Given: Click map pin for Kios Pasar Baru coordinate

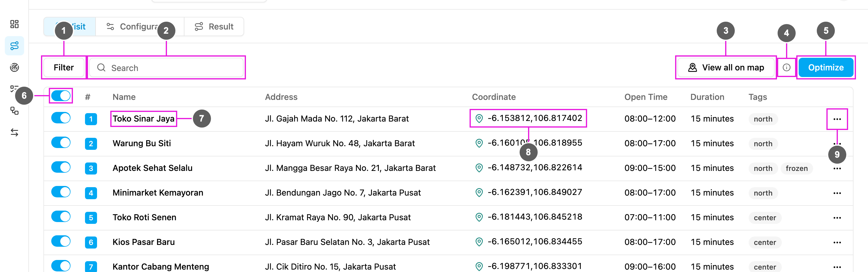Looking at the screenshot, I should [479, 242].
